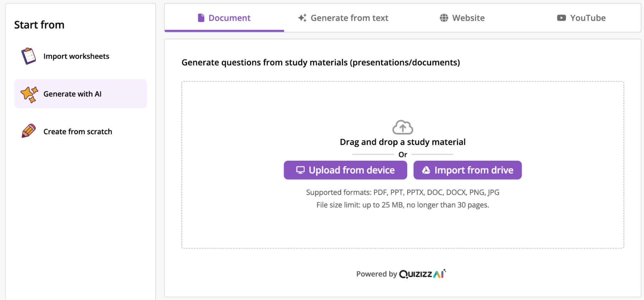Click the Powered by text
Screen dimensions: 644x300
tap(377, 274)
